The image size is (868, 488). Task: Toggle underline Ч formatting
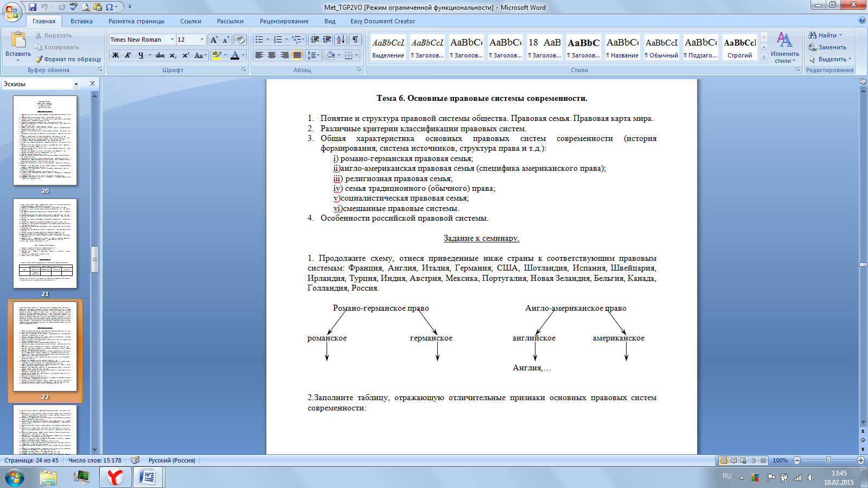tap(141, 55)
